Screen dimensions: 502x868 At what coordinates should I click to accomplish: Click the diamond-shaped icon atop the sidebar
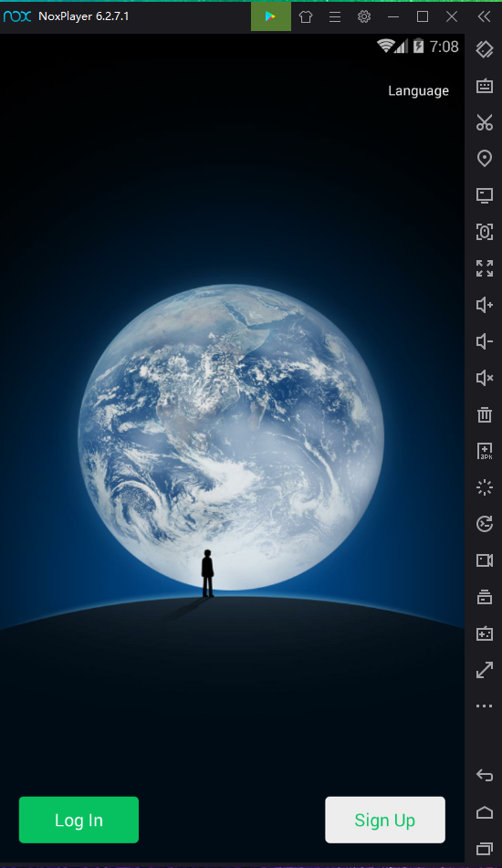[x=485, y=50]
